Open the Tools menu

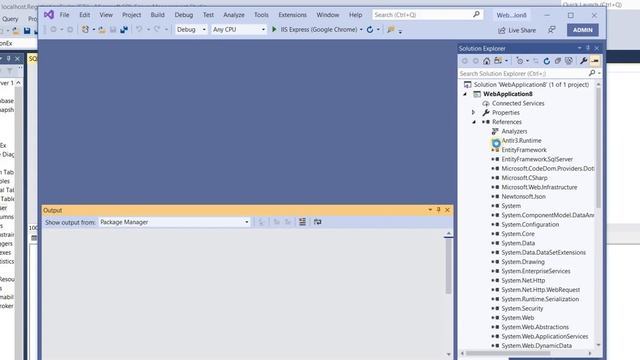(261, 15)
